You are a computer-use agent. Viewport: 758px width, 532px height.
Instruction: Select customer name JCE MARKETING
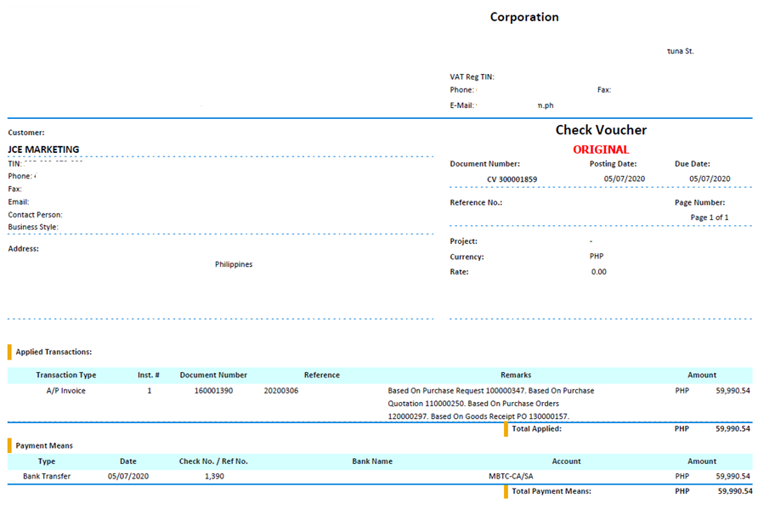click(x=43, y=150)
